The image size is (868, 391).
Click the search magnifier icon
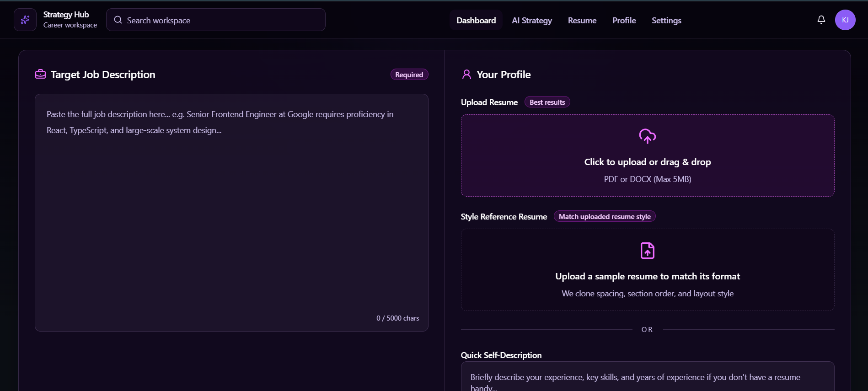click(x=118, y=20)
